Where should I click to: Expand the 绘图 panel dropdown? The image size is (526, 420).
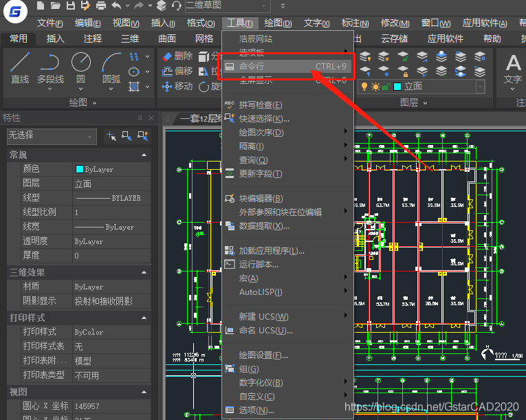coord(94,103)
